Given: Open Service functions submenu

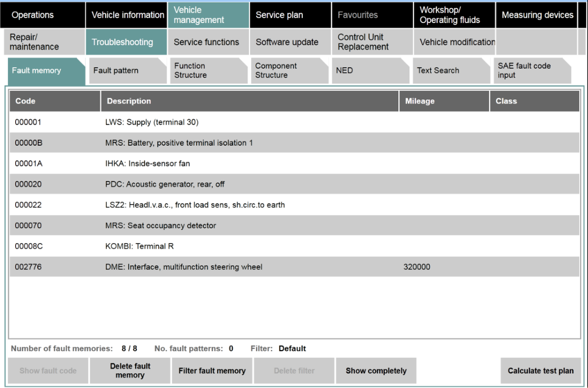Looking at the screenshot, I should (x=208, y=42).
